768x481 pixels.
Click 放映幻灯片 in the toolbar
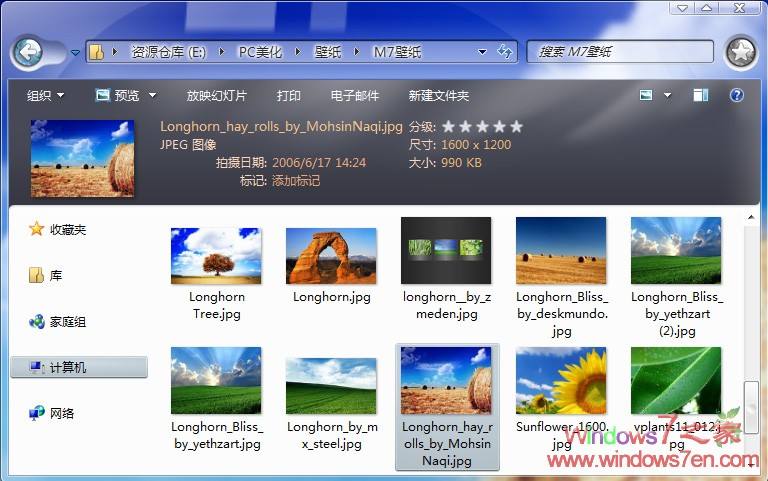(216, 96)
